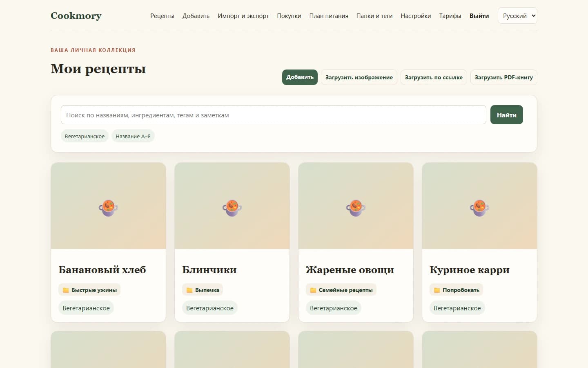Click folder icon next to Выпечка
Screen dimensions: 588x368
189,290
